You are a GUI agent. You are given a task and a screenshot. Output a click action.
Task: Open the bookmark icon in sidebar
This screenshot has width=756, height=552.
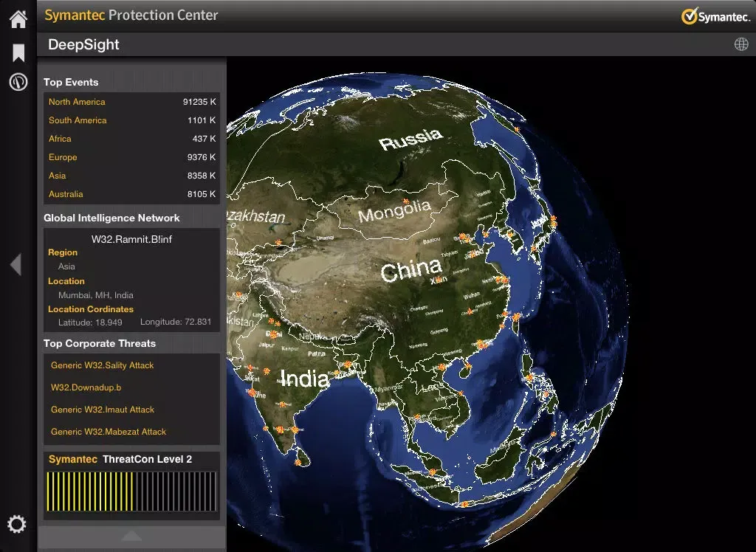click(x=18, y=52)
